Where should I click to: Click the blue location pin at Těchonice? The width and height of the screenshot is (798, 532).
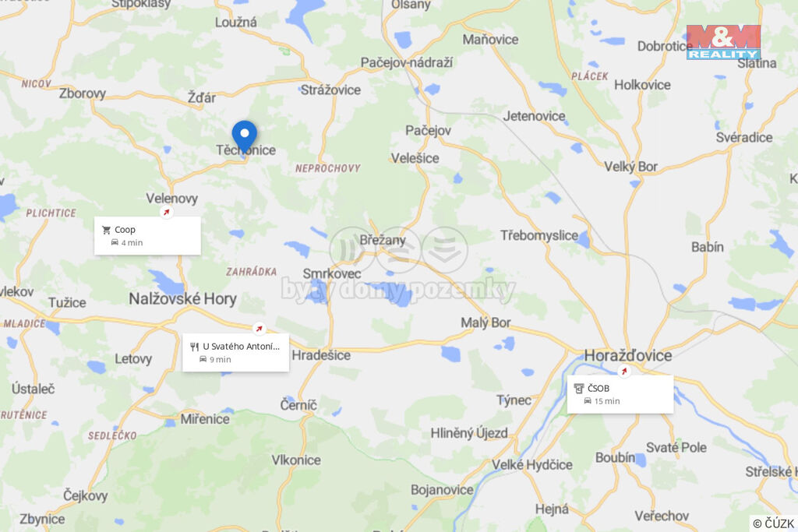coord(244,136)
